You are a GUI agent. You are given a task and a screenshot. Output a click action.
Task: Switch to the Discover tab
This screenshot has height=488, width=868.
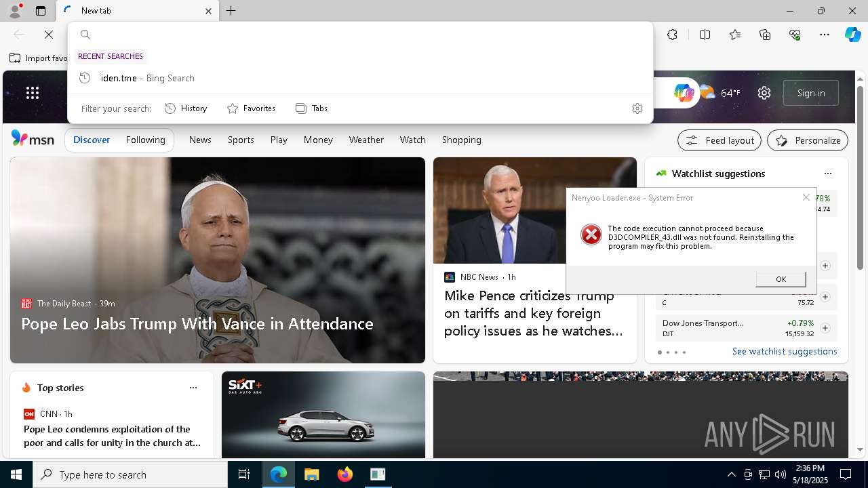(x=92, y=140)
